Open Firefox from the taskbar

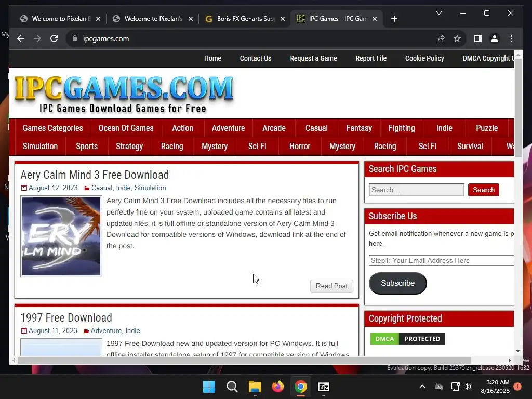point(278,387)
